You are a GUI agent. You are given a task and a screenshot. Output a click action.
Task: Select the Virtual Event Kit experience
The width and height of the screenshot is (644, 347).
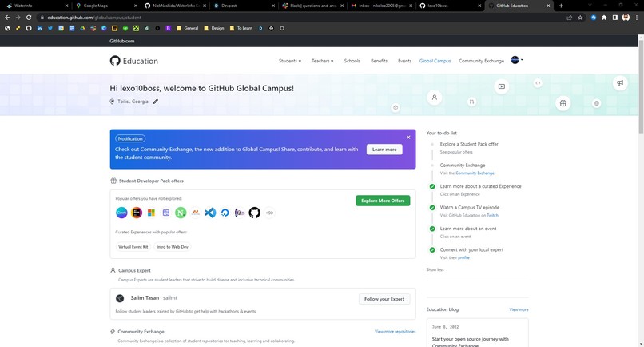[133, 247]
